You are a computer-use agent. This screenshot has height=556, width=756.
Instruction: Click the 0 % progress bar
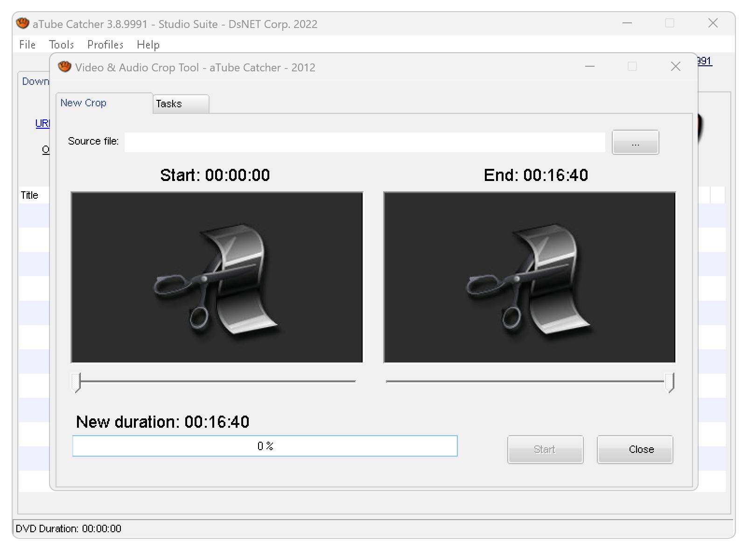pyautogui.click(x=265, y=446)
